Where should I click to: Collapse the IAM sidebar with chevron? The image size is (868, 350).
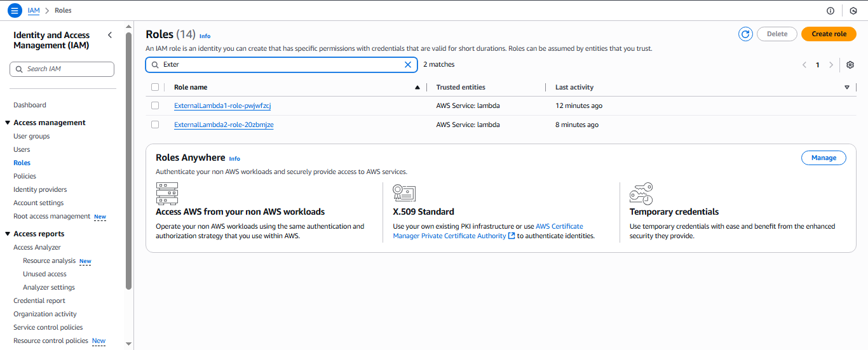(x=110, y=36)
